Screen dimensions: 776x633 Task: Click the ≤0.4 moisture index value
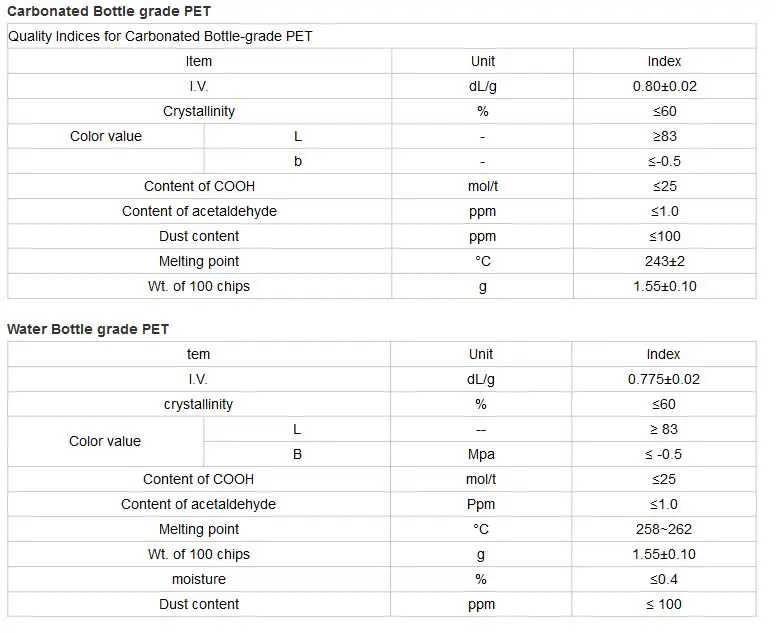664,579
